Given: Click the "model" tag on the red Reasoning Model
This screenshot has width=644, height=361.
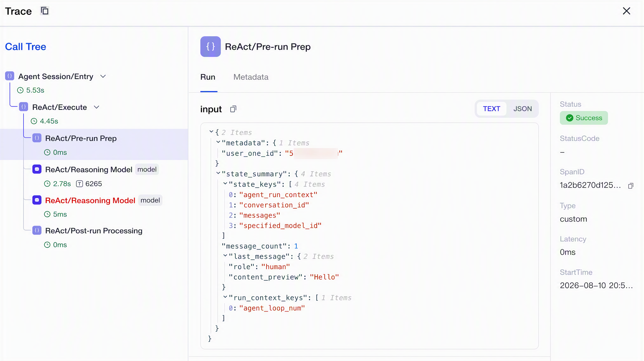Looking at the screenshot, I should [x=150, y=200].
